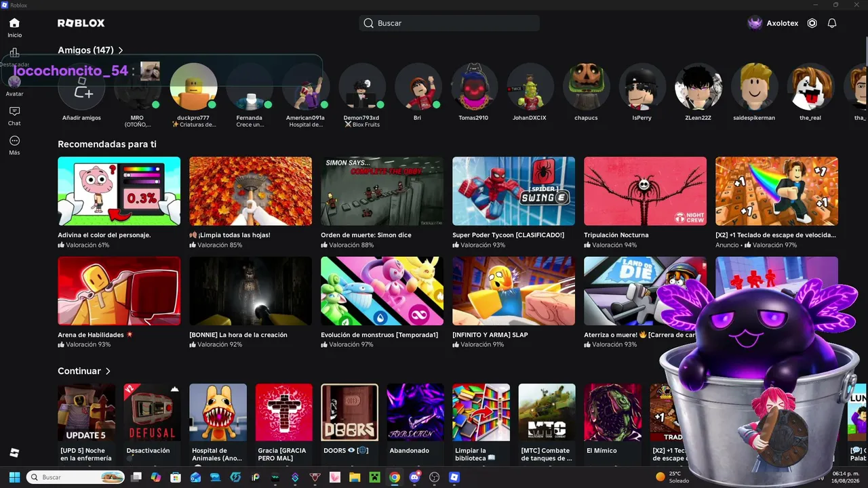Open Minecraft from the taskbar
Screen dimensions: 868x488
click(x=375, y=477)
